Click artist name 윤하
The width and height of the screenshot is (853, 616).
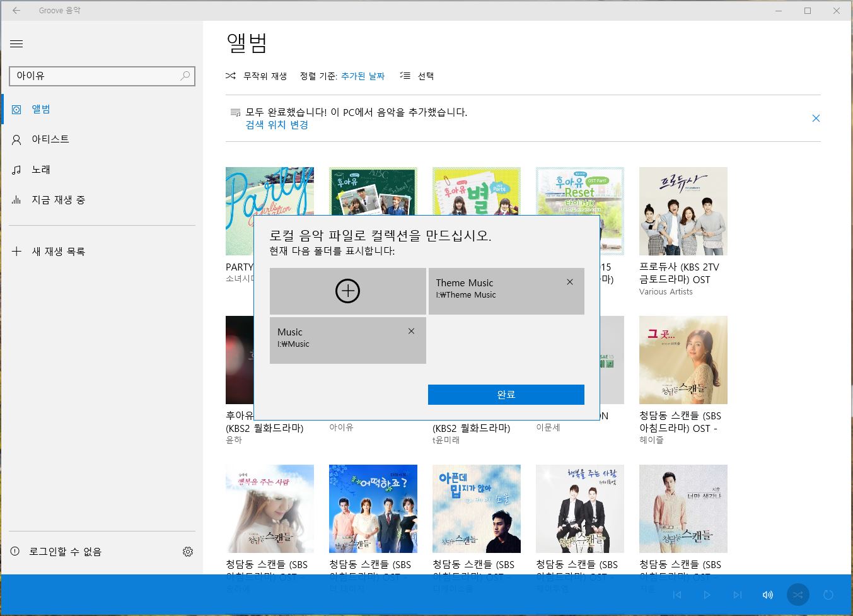pos(234,440)
